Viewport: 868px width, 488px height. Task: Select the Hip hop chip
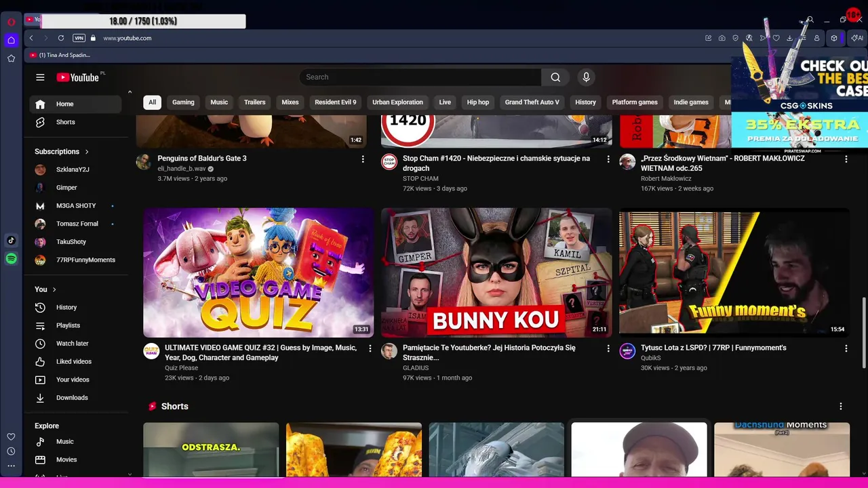click(x=478, y=102)
